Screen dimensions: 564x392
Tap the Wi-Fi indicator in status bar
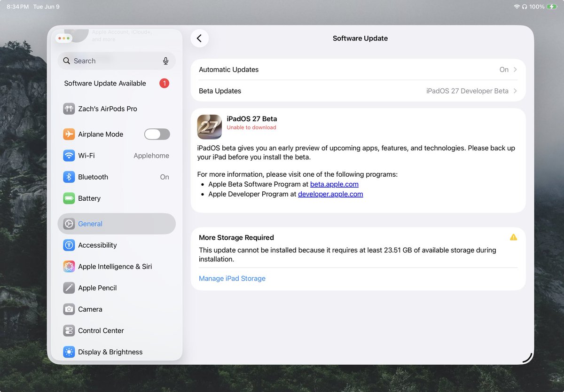point(517,7)
